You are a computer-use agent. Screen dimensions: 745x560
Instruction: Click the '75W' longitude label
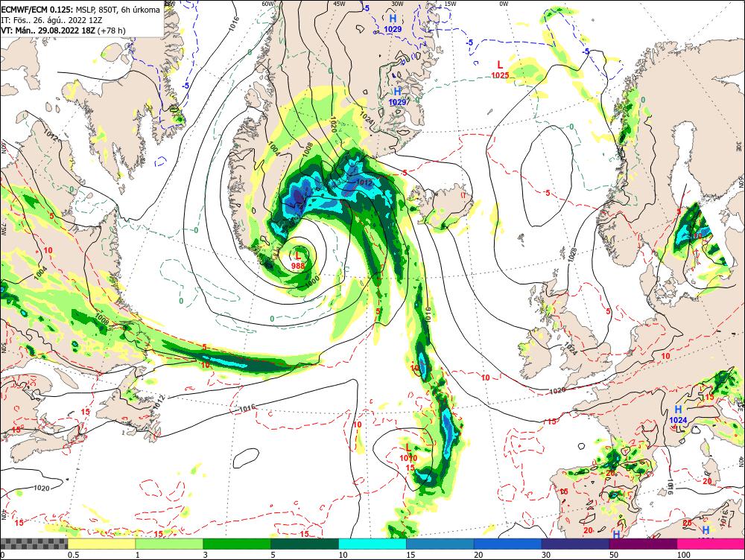(3, 229)
